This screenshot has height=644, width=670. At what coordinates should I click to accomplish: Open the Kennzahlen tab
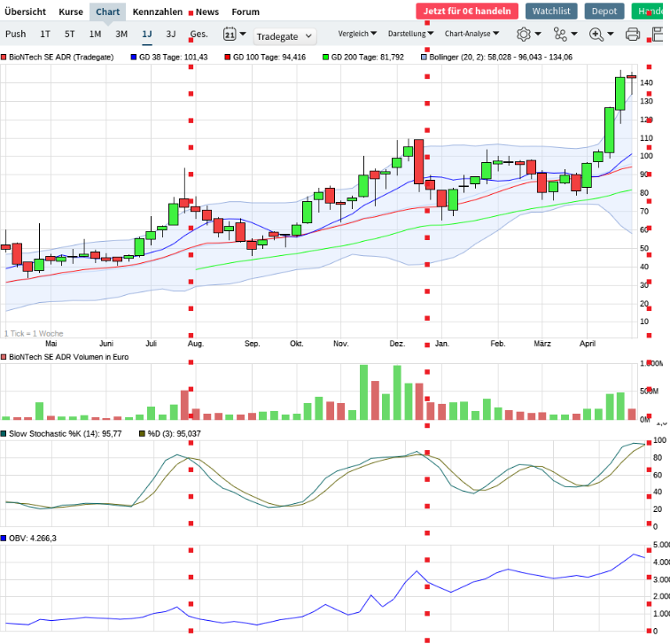(157, 12)
